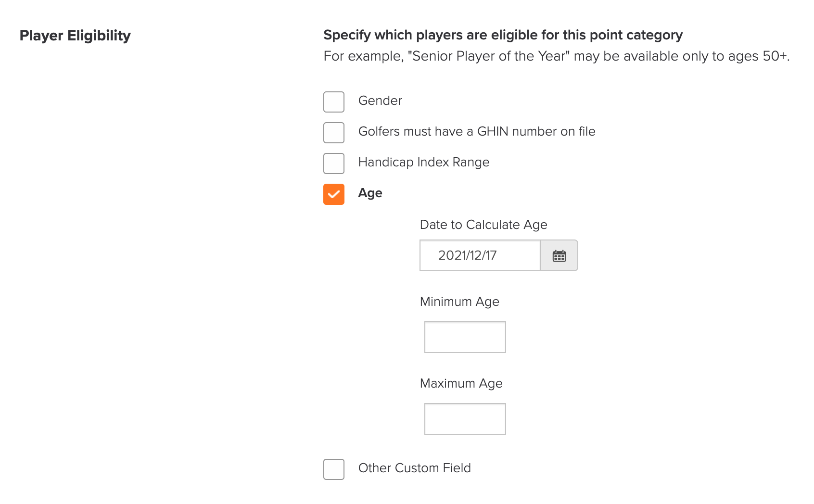Click the 2021/12/17 date field
The width and height of the screenshot is (814, 504).
(x=480, y=255)
